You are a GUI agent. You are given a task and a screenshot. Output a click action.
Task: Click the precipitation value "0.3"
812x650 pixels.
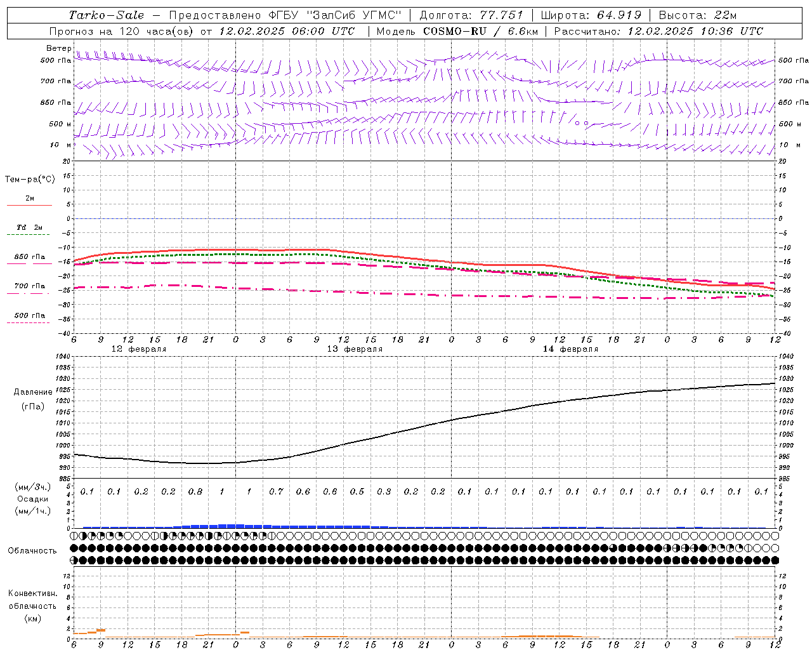pyautogui.click(x=384, y=492)
